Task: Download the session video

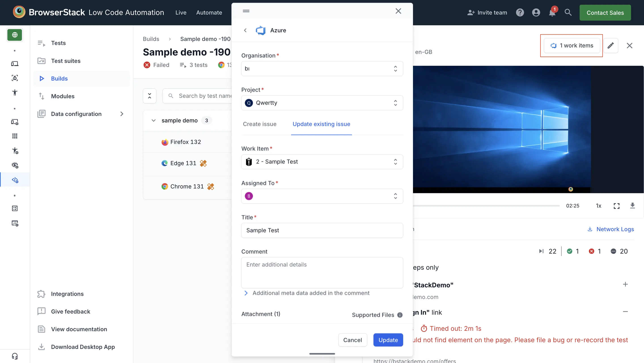Action: [x=632, y=206]
